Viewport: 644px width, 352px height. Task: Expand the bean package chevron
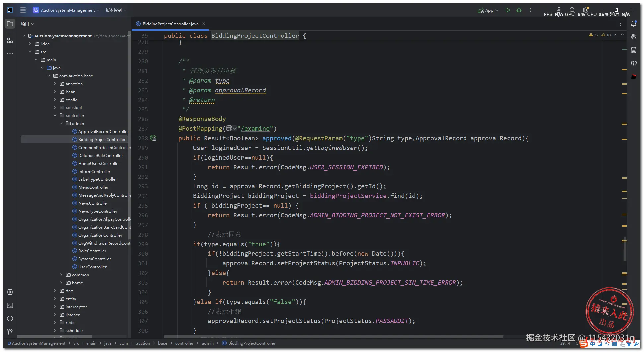point(55,92)
